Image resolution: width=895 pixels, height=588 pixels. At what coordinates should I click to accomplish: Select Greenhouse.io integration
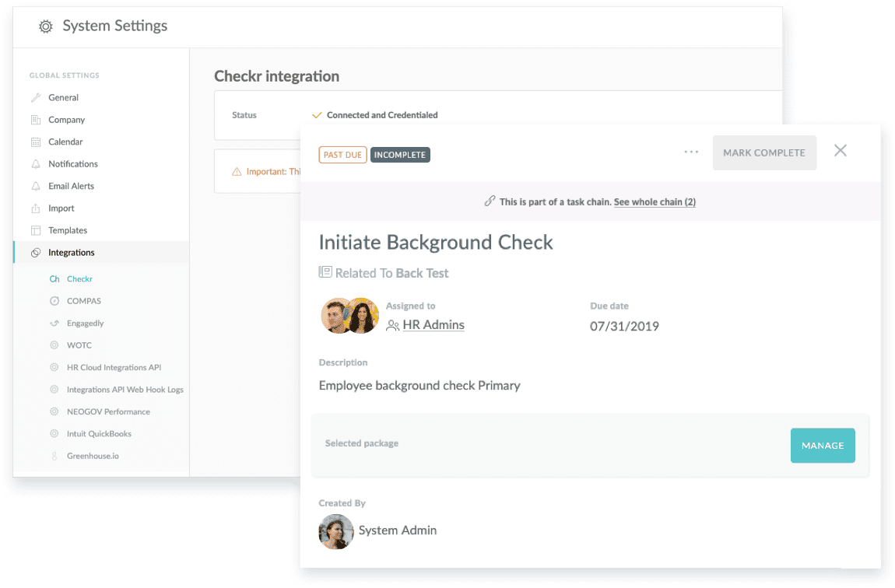coord(93,456)
